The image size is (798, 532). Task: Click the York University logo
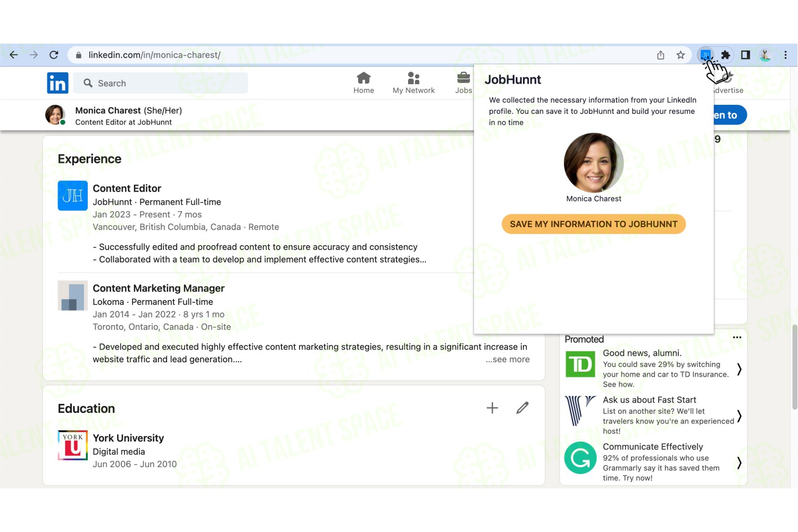pyautogui.click(x=73, y=445)
